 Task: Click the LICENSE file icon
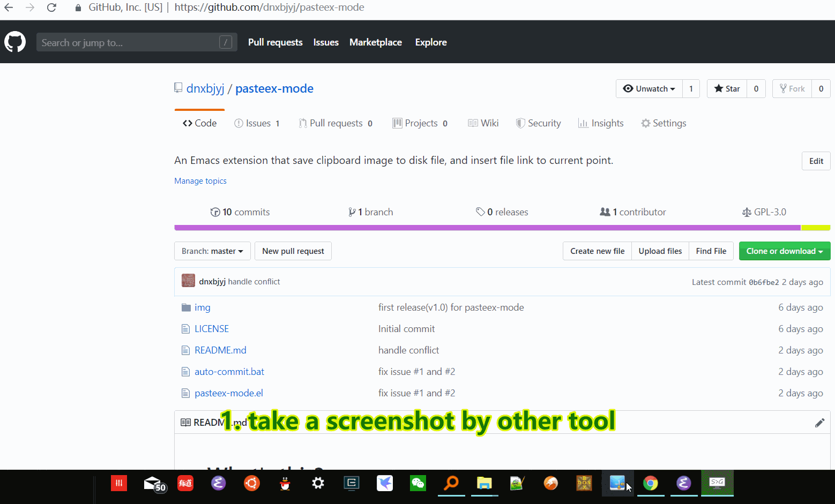[x=186, y=329]
